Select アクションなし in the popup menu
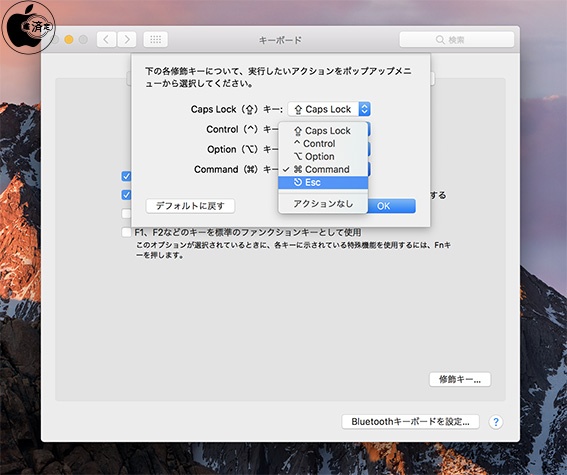Image resolution: width=567 pixels, height=475 pixels. pos(323,204)
